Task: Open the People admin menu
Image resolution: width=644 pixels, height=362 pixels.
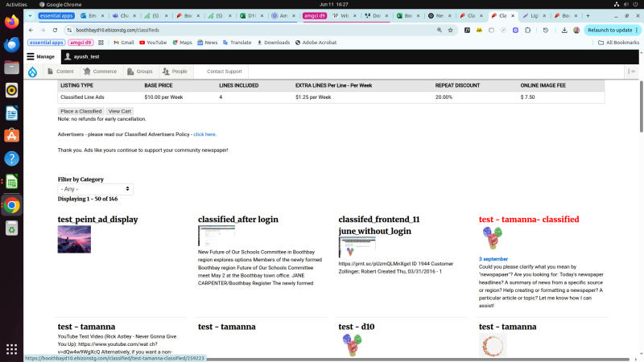Action: coord(175,72)
